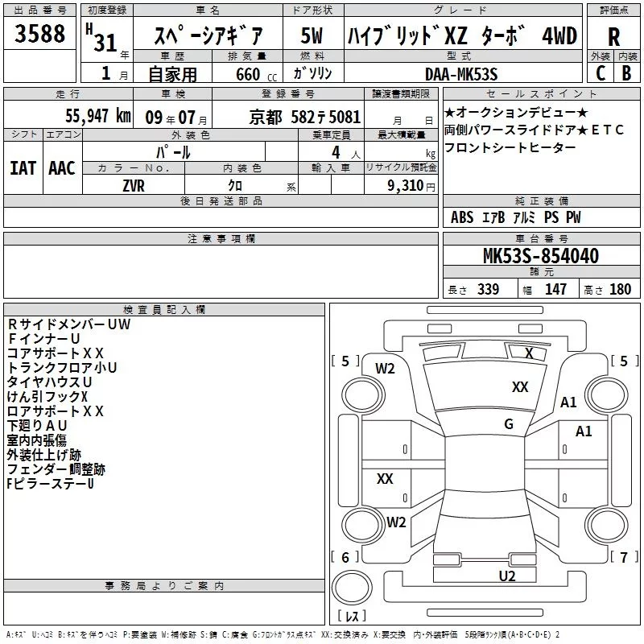The height and width of the screenshot is (644, 644).
Task: Click the lot number 3588
Action: [x=39, y=33]
